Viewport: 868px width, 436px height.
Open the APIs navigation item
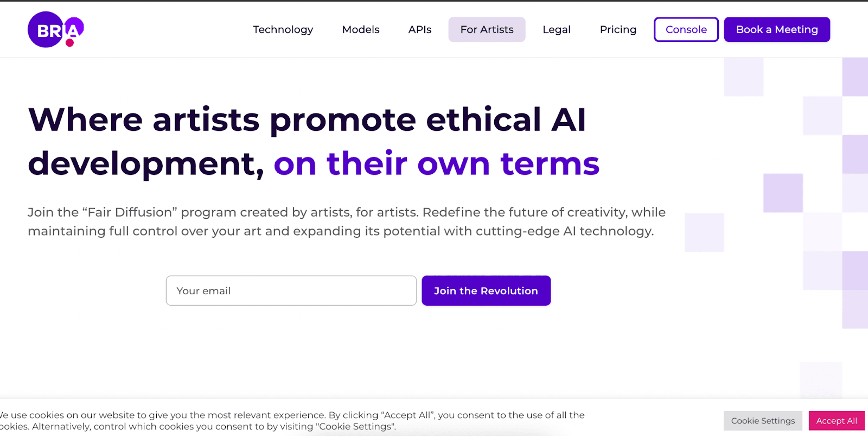[x=419, y=30]
